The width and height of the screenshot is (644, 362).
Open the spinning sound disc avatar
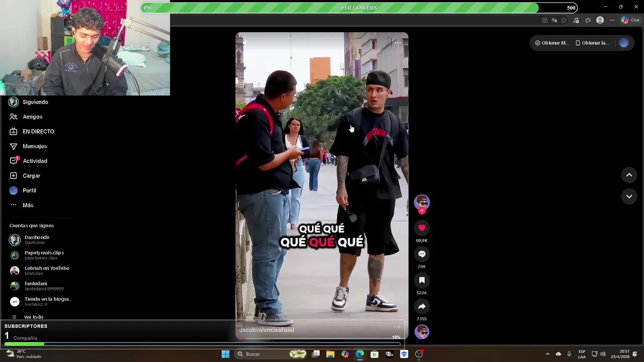422,332
